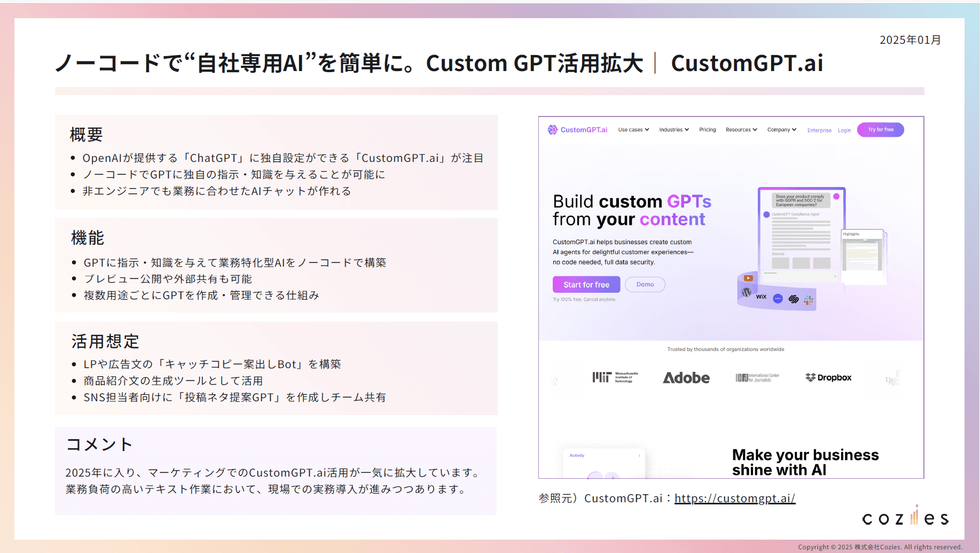Click the 活用想定 section heading

[105, 341]
